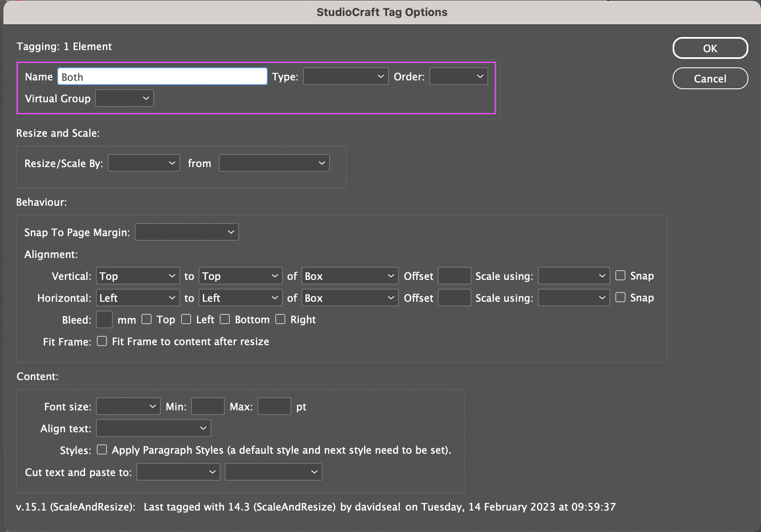Open the first Cut text and paste to dropdown

pos(178,472)
